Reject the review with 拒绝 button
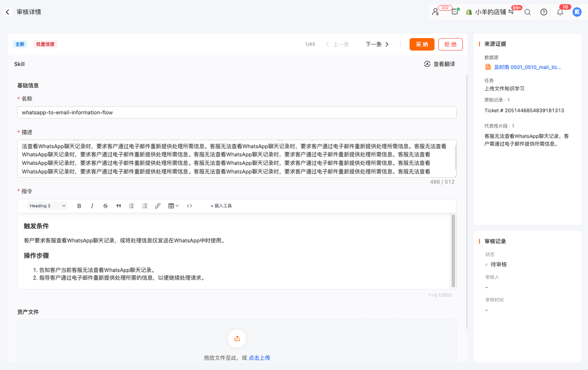The image size is (588, 370). click(450, 44)
